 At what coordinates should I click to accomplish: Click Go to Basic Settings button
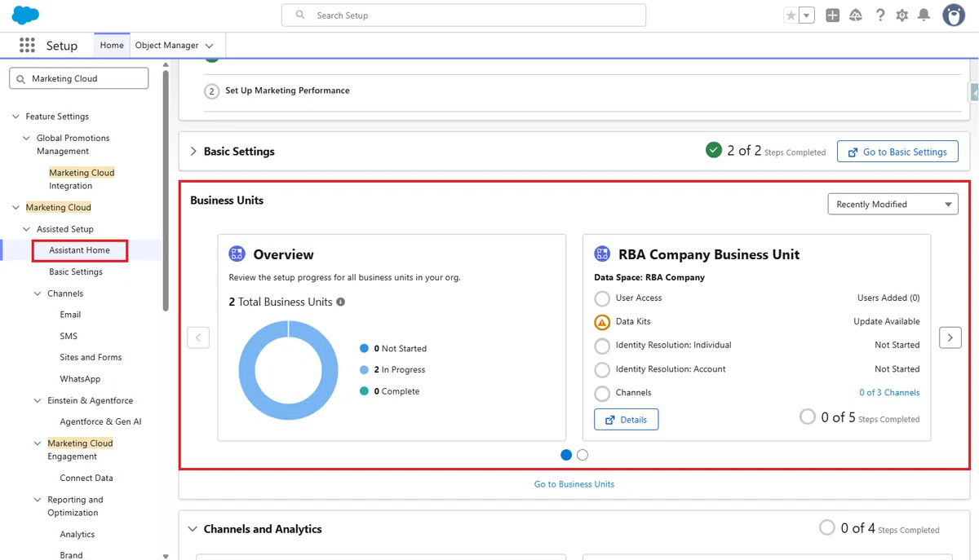897,152
